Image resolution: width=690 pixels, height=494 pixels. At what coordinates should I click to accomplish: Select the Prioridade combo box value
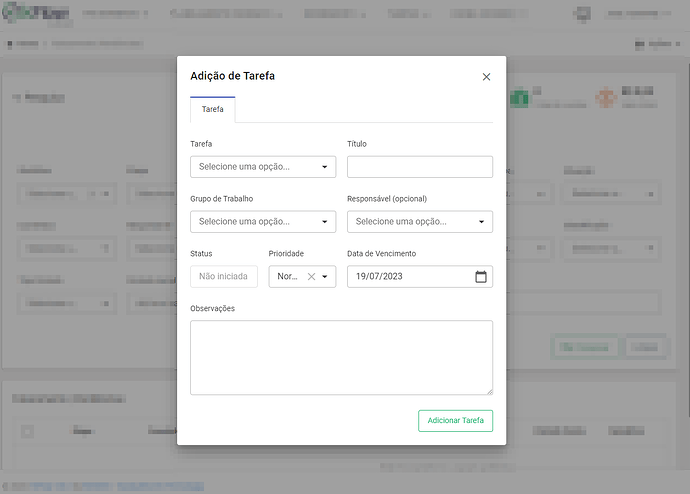[288, 277]
